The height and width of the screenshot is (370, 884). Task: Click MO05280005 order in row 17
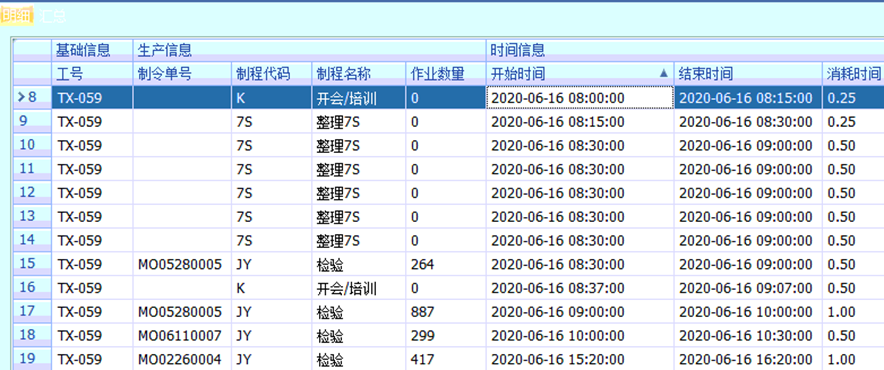point(182,312)
